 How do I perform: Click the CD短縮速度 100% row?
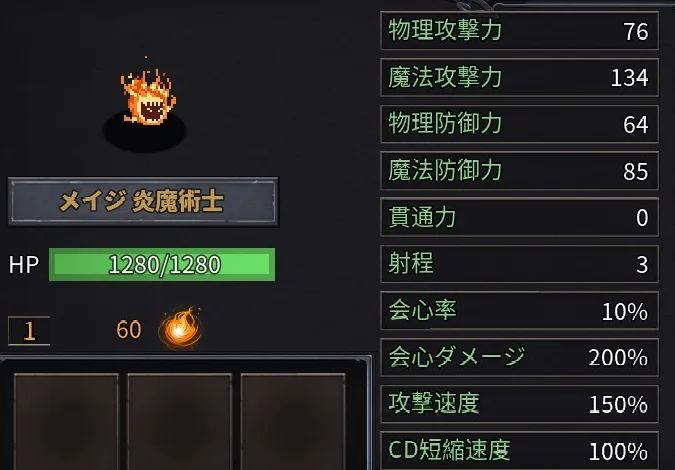[520, 450]
